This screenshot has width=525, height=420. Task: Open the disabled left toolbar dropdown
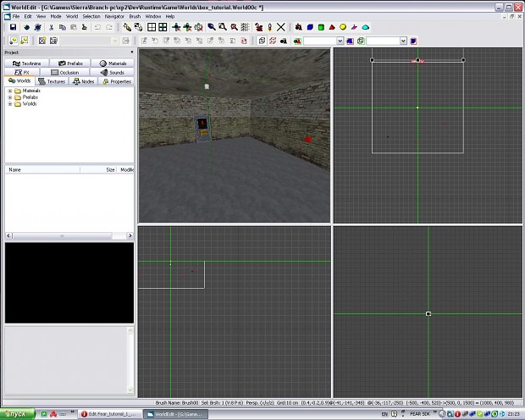[x=114, y=41]
